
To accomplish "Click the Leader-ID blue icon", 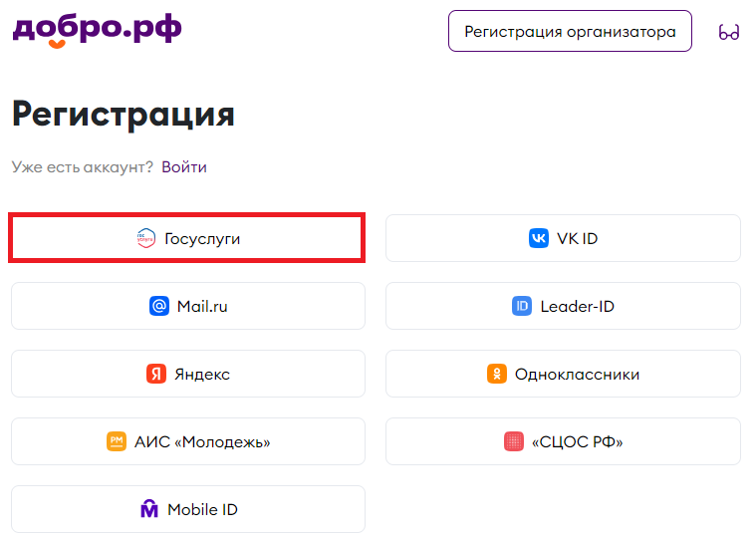I will [522, 306].
